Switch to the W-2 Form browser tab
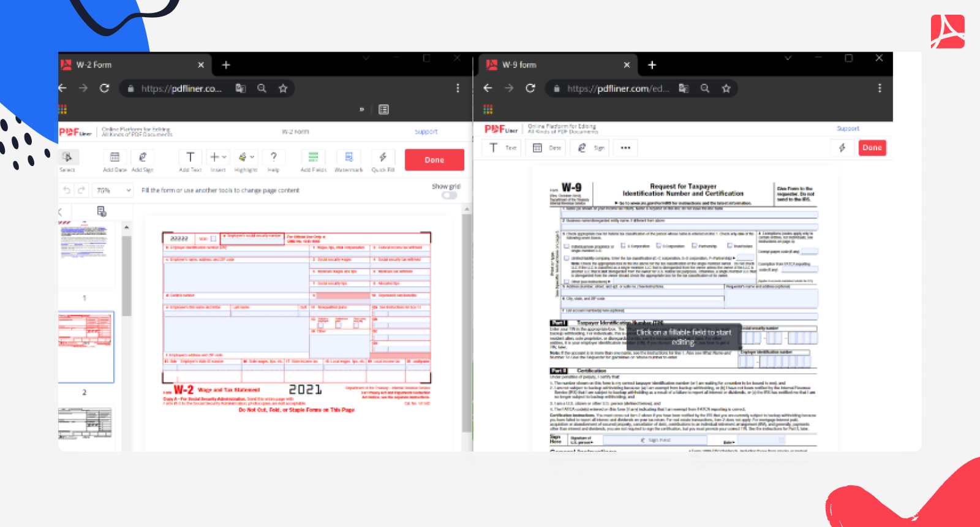This screenshot has width=980, height=527. 135,65
